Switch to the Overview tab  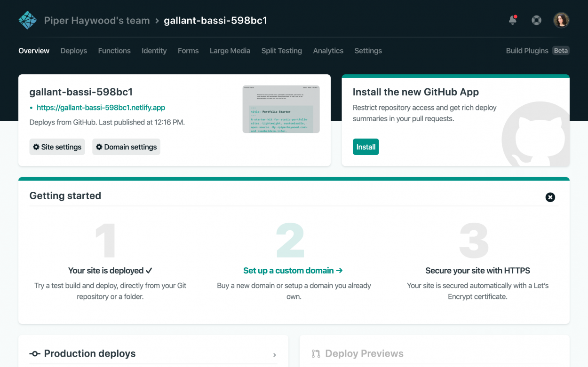tap(34, 51)
